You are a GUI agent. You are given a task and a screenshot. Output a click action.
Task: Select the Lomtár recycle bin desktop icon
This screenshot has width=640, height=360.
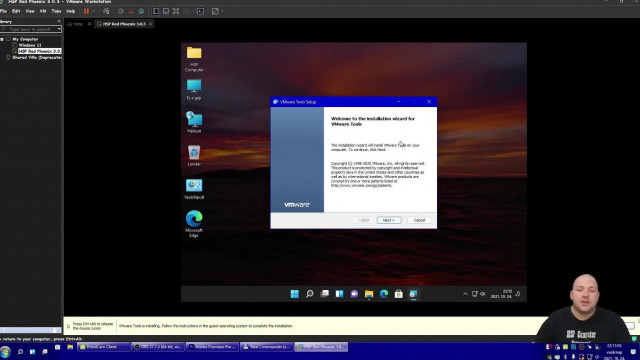(x=194, y=156)
